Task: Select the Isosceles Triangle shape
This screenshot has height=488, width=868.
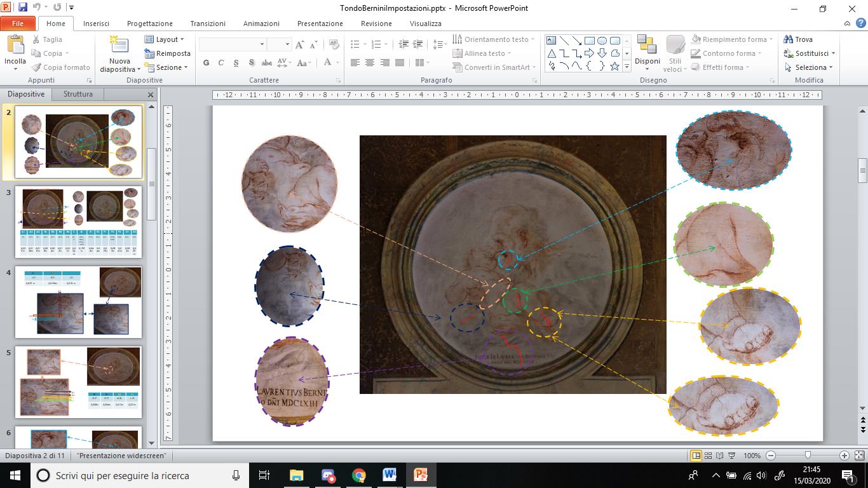Action: tap(552, 53)
